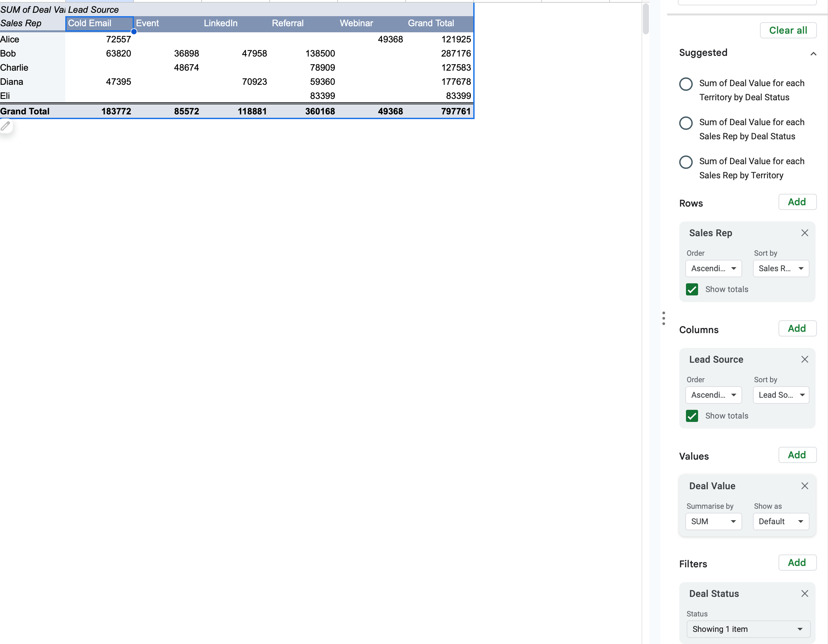Uncheck Show totals under Sales Rep
Screen dimensions: 828x644
click(692, 289)
